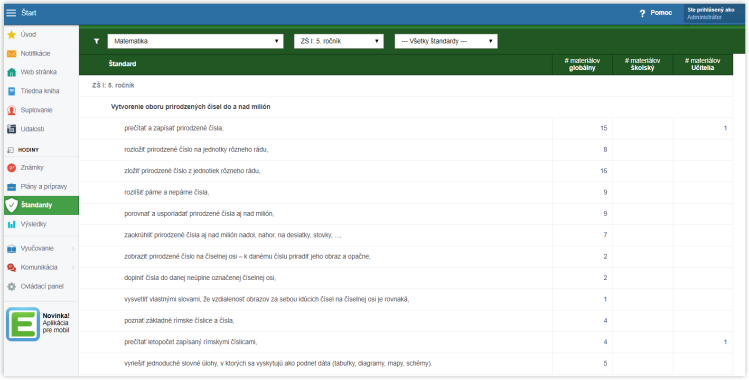Click the Štart title link
The image size is (749, 380).
click(x=29, y=13)
